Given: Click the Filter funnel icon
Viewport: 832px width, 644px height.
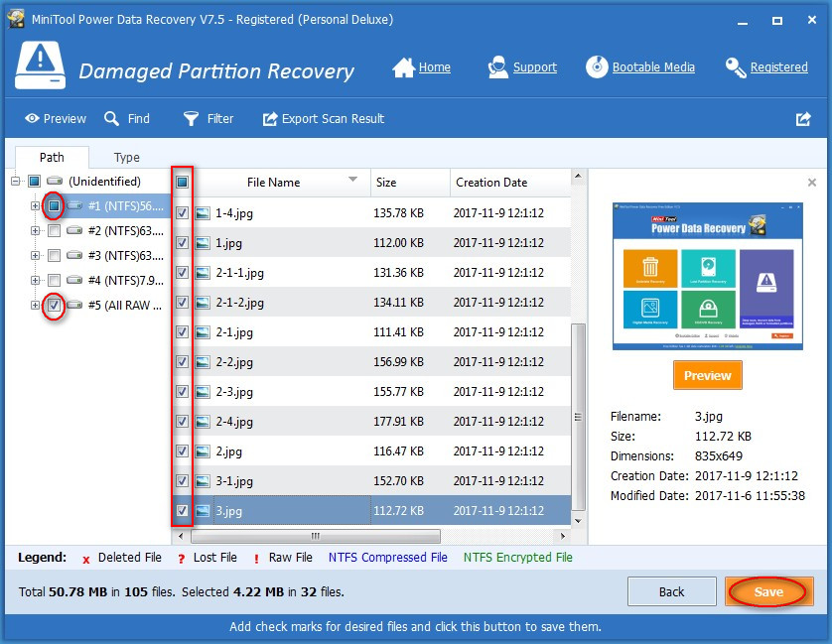Looking at the screenshot, I should (x=191, y=118).
